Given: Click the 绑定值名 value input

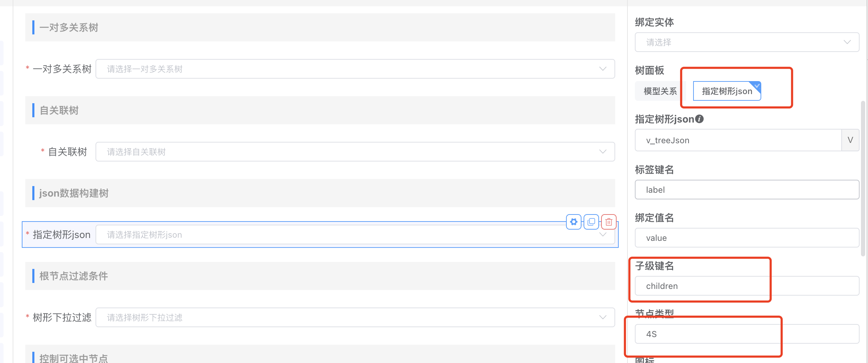Looking at the screenshot, I should [747, 238].
